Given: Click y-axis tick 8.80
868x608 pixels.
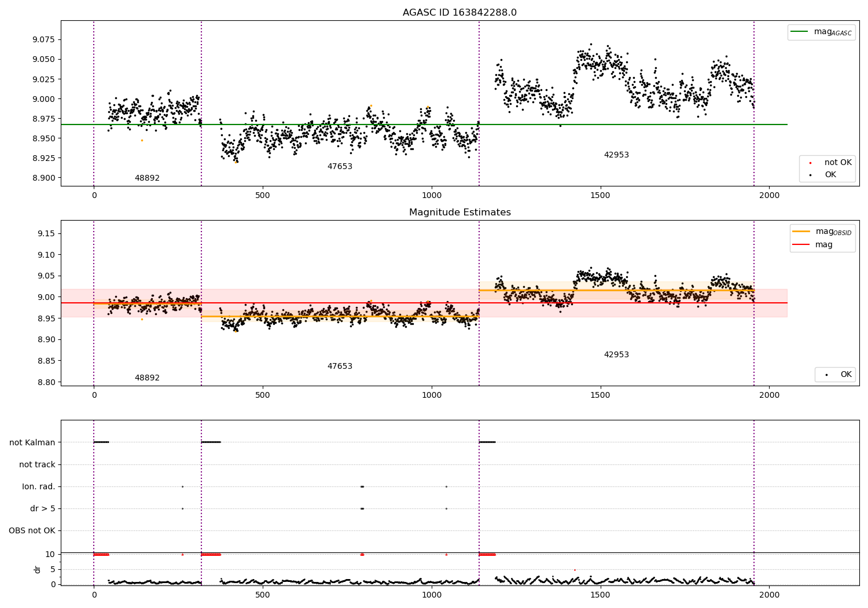Looking at the screenshot, I should (46, 382).
